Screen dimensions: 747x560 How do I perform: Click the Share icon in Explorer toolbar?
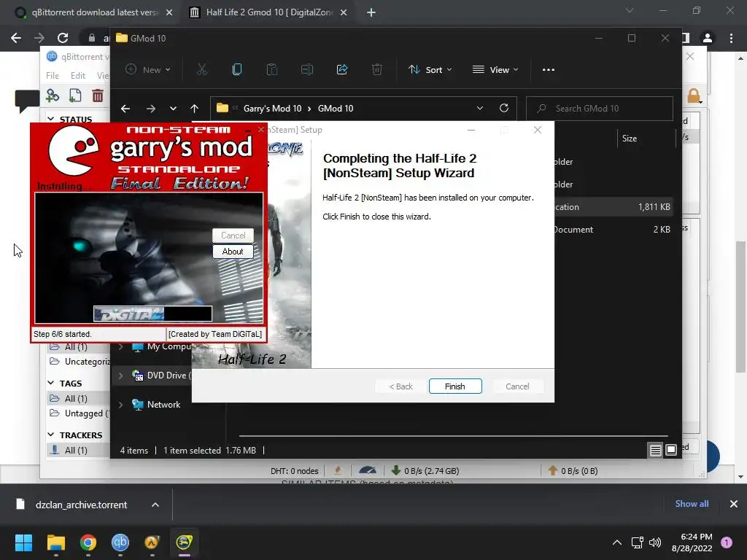(342, 69)
